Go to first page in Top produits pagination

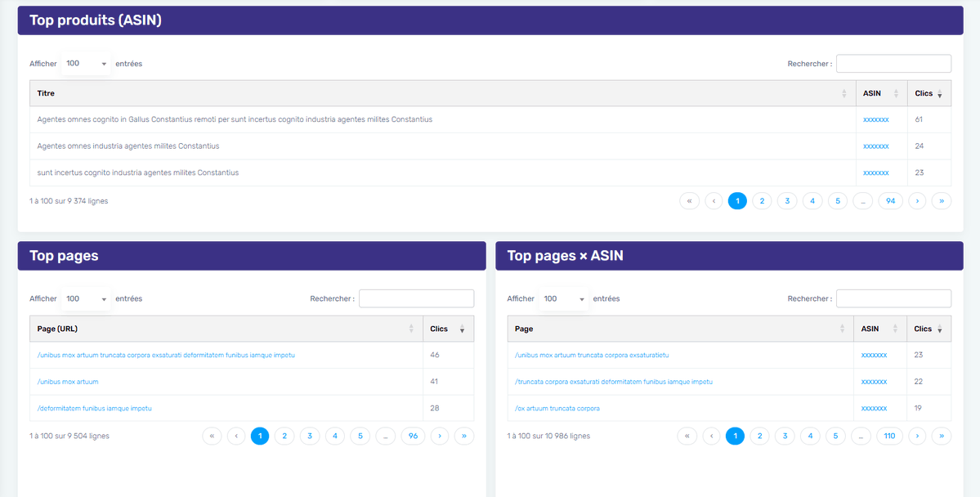(689, 200)
